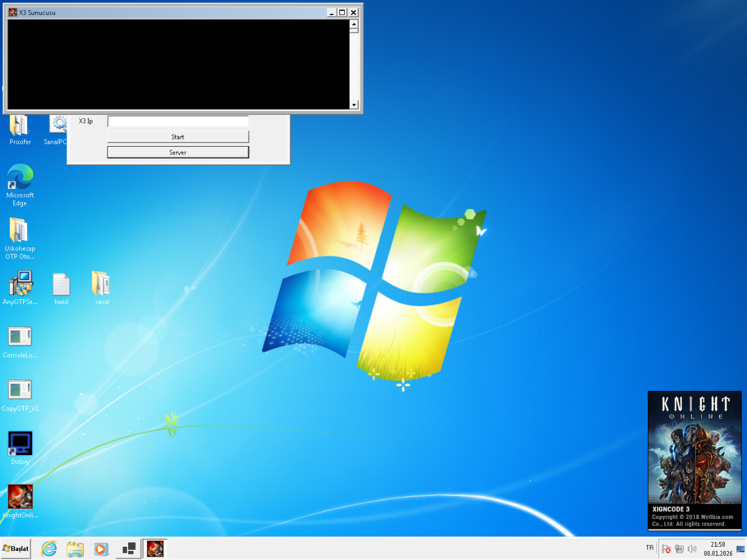Click the Başlat start button
Viewport: 747px width, 560px height.
(16, 549)
